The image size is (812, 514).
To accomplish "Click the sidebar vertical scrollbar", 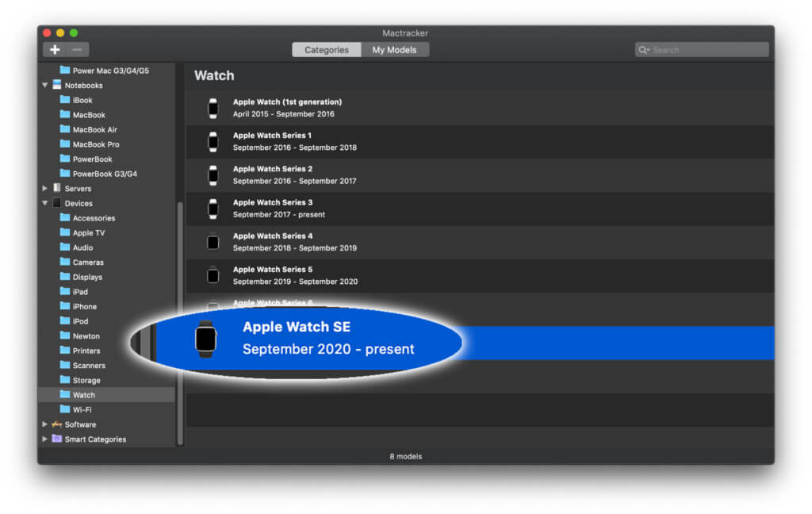I will click(x=180, y=324).
